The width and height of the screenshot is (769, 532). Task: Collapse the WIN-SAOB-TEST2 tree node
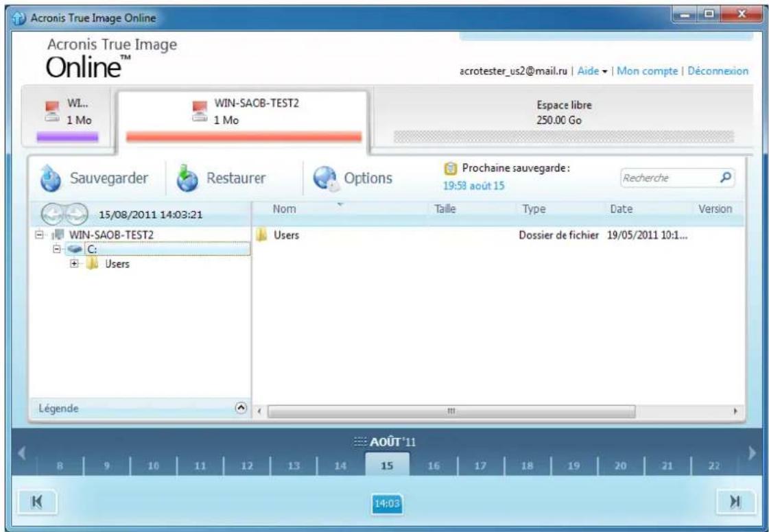coord(39,235)
